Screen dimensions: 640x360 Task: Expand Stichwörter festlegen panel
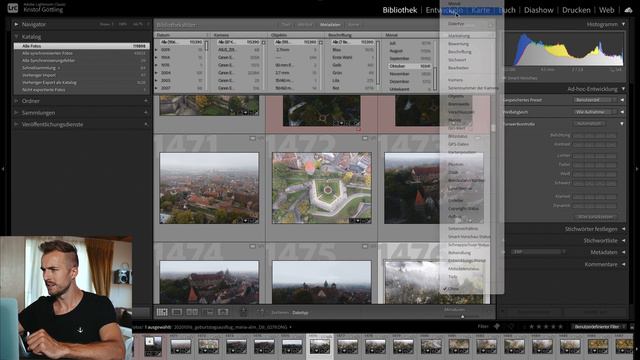pos(623,229)
